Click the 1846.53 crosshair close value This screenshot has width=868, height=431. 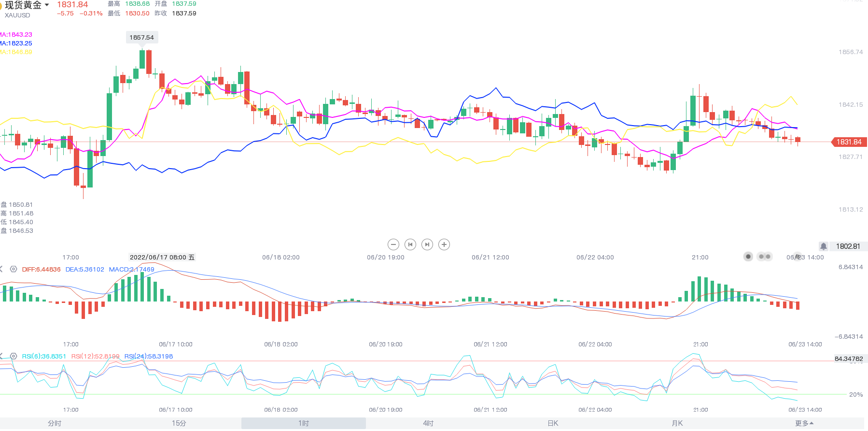21,231
